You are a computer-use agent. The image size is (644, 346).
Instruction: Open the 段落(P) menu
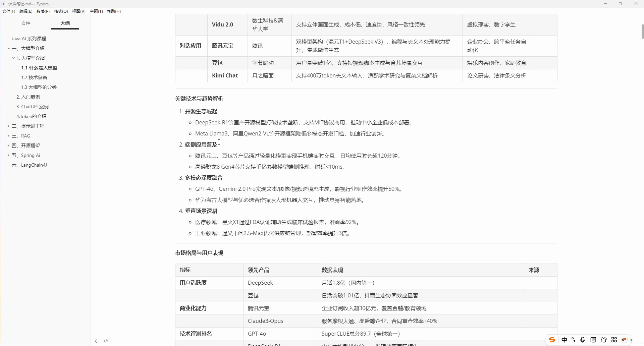pos(43,11)
